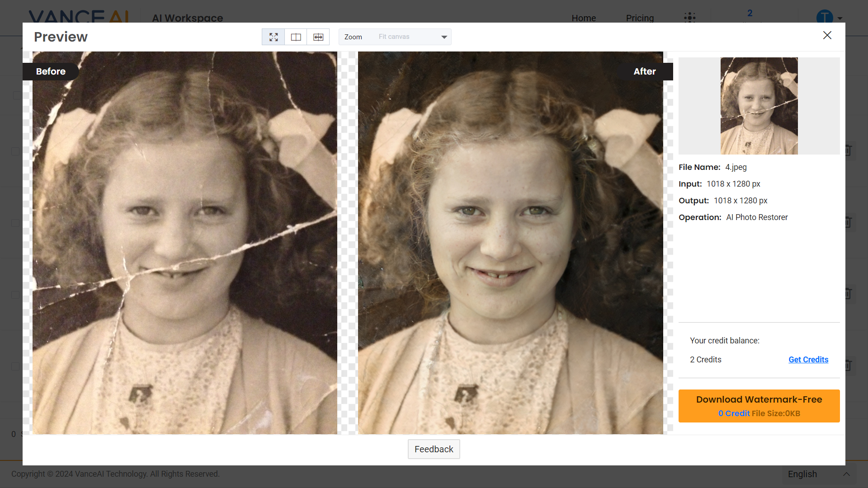Open the Get Credits link
The image size is (868, 488).
point(808,360)
